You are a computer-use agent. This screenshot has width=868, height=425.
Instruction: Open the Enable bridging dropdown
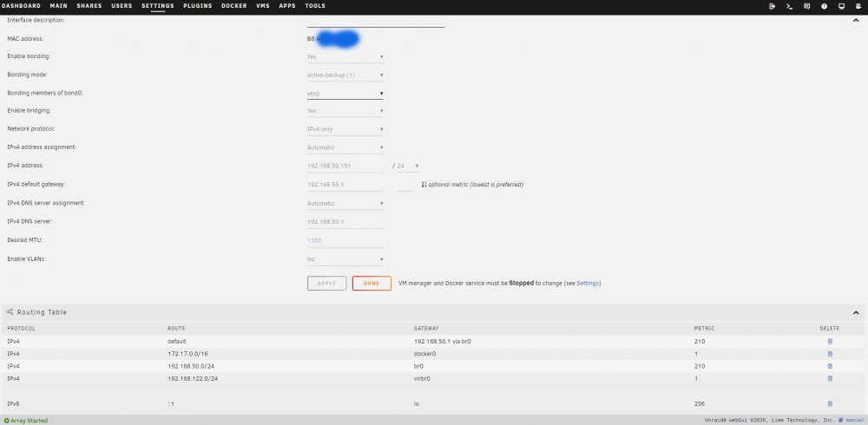(345, 111)
